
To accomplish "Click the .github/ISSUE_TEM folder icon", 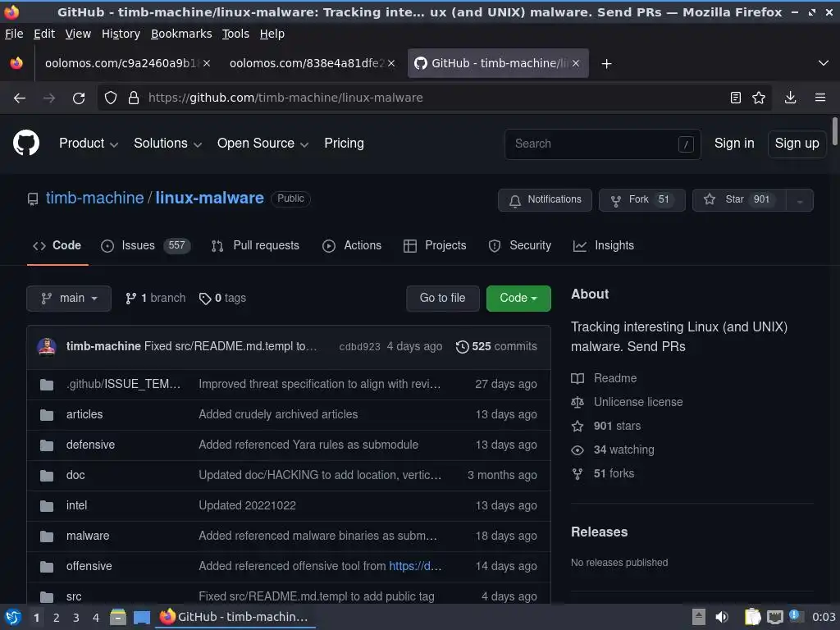I will pyautogui.click(x=47, y=385).
